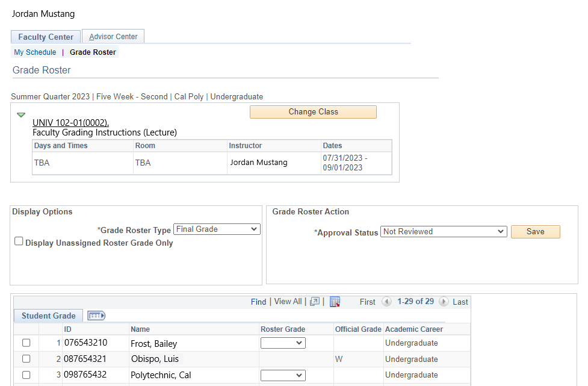Select the Student Grade tab
The height and width of the screenshot is (386, 588).
tap(49, 316)
